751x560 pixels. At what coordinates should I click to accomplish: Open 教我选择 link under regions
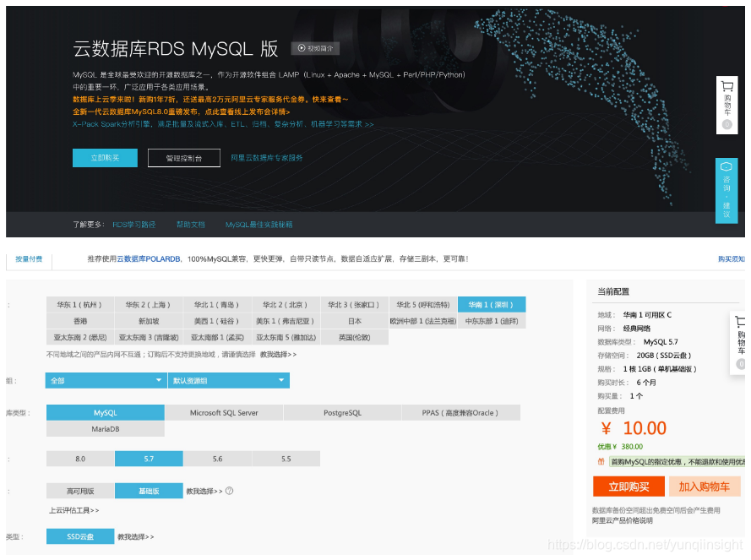click(x=278, y=355)
